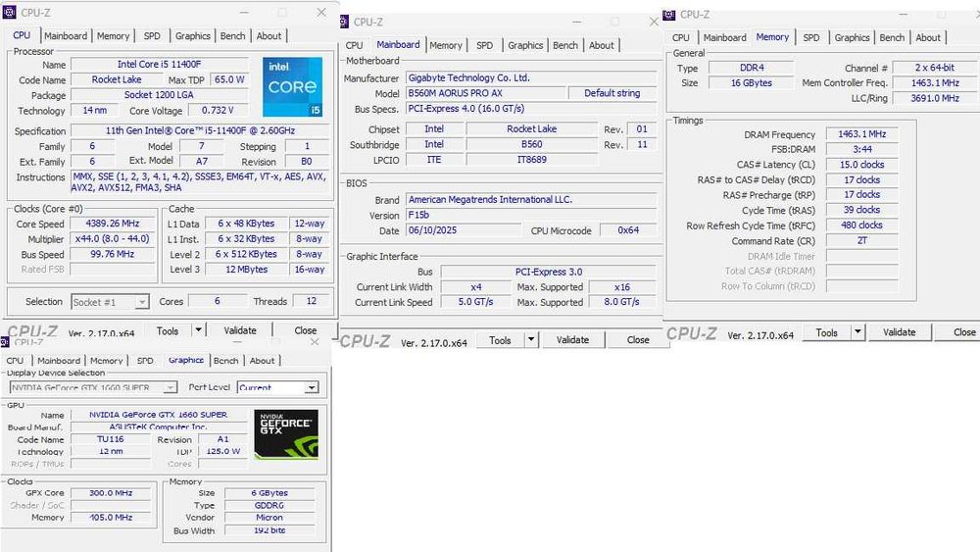Click Command Rate value 2T
Viewport: 980px width, 552px height.
click(861, 240)
